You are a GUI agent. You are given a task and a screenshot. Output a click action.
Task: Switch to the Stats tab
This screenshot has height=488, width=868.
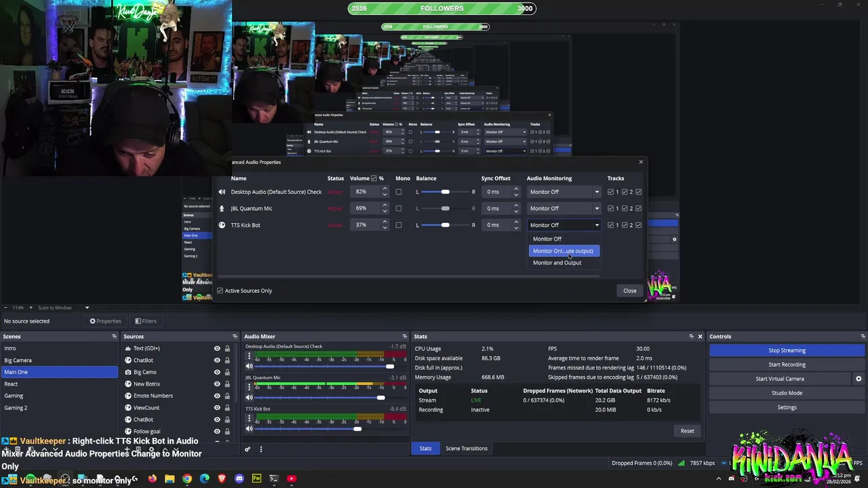pyautogui.click(x=425, y=449)
